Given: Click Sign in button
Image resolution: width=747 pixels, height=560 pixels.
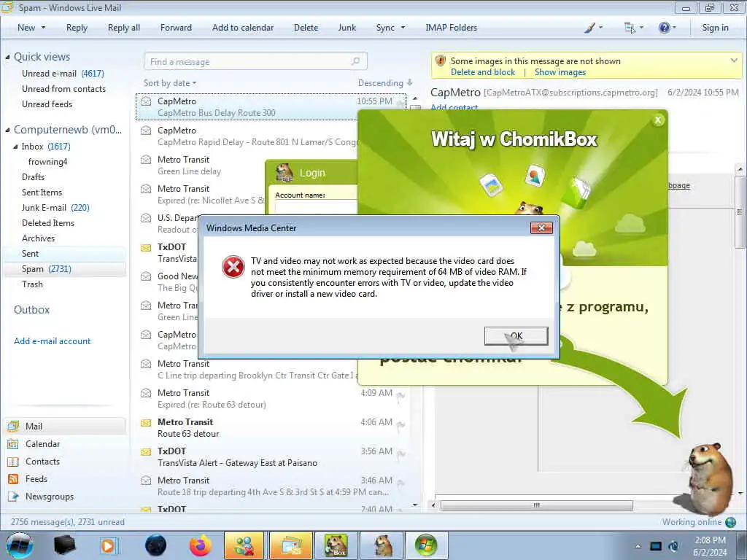Looking at the screenshot, I should (715, 28).
